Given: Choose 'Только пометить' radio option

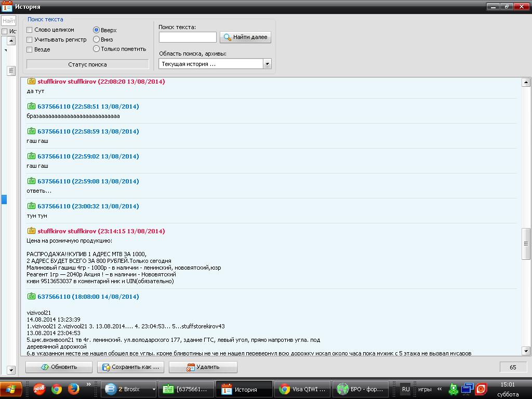Looking at the screenshot, I should 96,49.
